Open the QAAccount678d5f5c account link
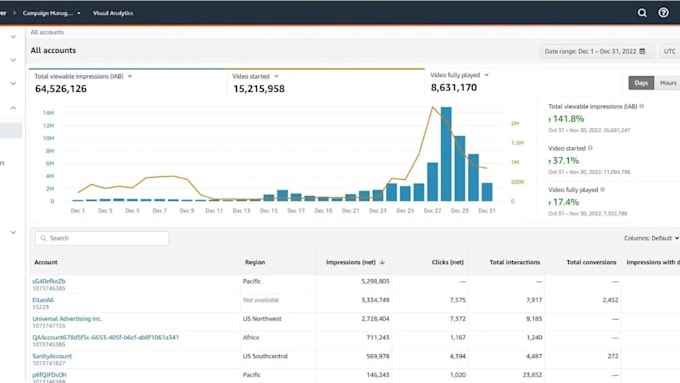680x383 pixels. click(x=105, y=337)
